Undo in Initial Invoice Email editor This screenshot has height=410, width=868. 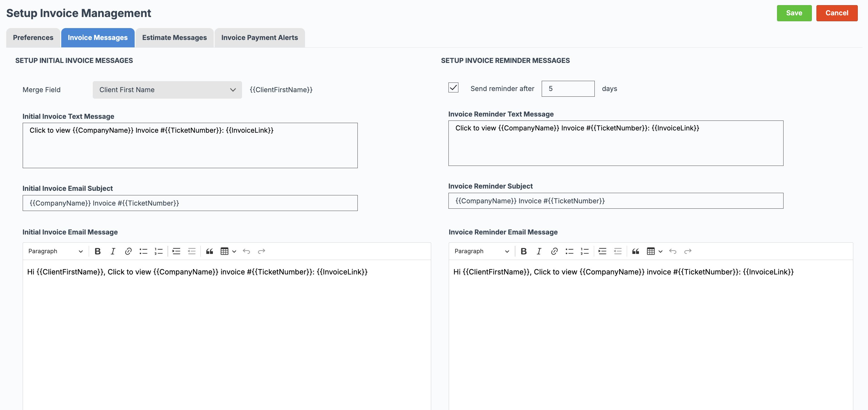coord(246,251)
